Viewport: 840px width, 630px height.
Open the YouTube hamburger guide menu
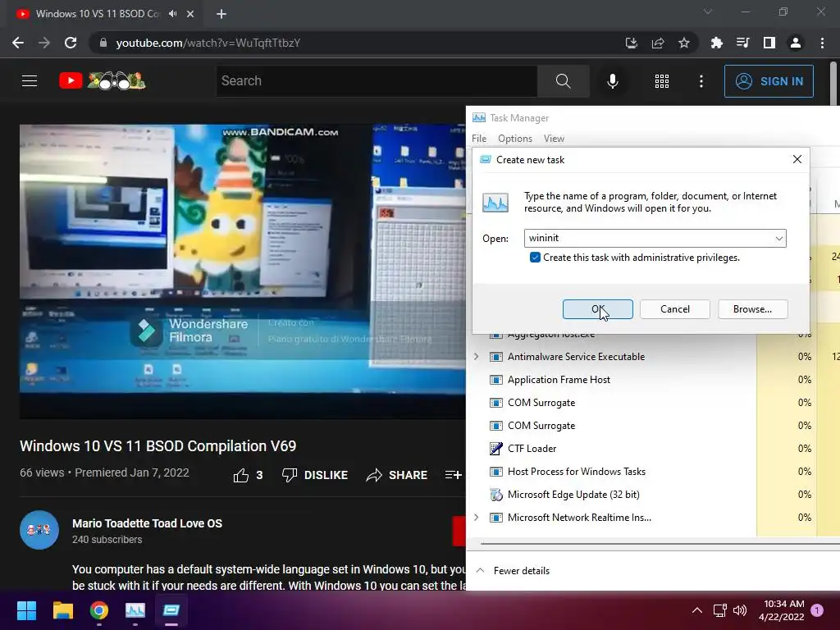pyautogui.click(x=30, y=81)
